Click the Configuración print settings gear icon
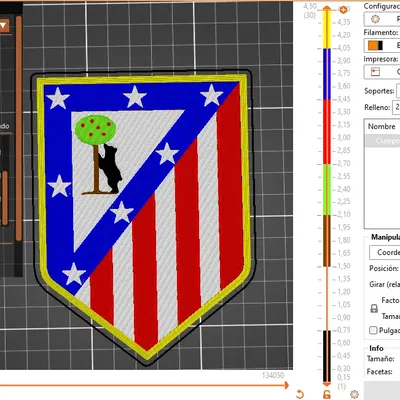Viewport: 400px width, 400px height. [375, 19]
